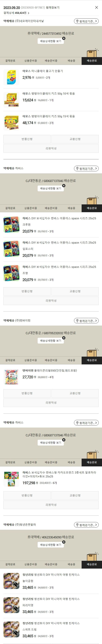Request return for 아모스 order group
Screen dimensions: 102x644
(x=27, y=139)
